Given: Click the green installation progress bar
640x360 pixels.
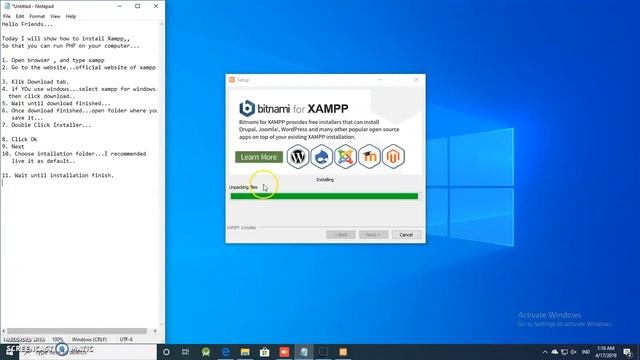Looking at the screenshot, I should pos(324,196).
